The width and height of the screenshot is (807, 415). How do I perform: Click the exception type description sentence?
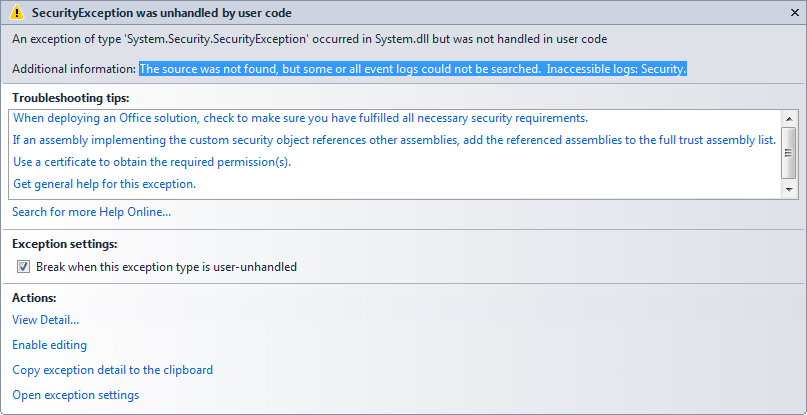(x=309, y=39)
